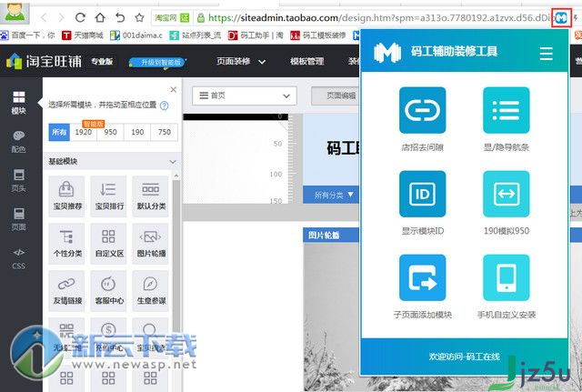Pick the 图片轮播 module
This screenshot has width=582, height=392.
coord(151,244)
